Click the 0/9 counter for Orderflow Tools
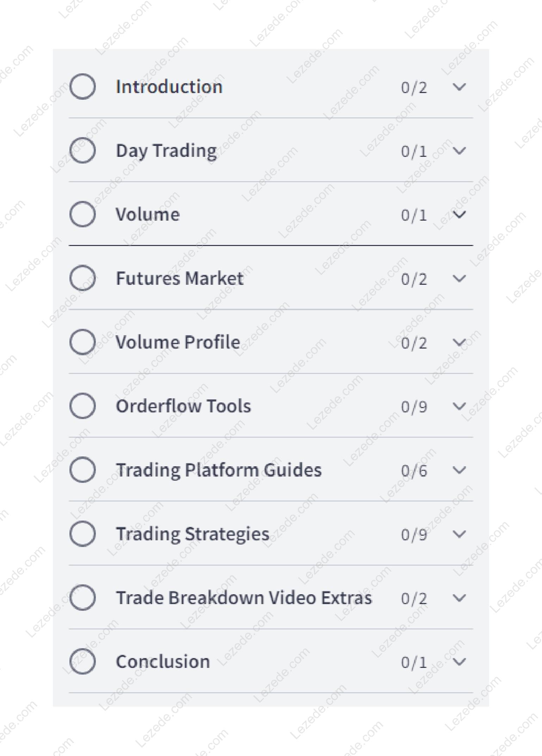Image resolution: width=542 pixels, height=756 pixels. click(x=414, y=406)
